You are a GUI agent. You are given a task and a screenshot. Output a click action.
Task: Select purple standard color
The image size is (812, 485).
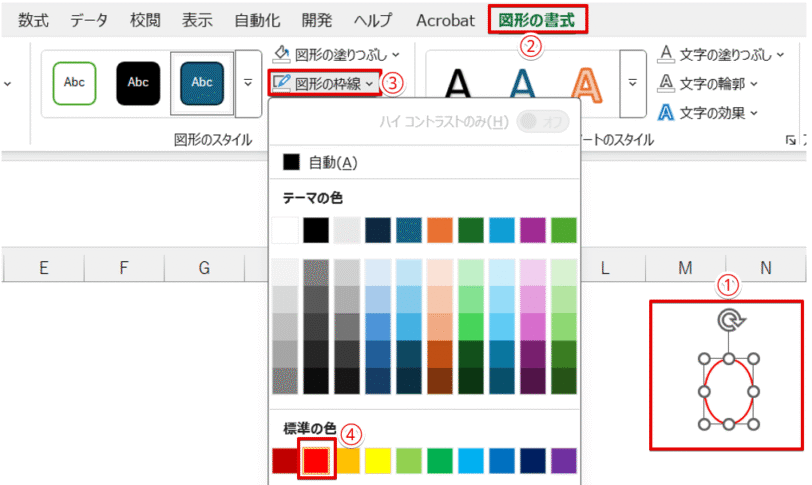point(564,461)
